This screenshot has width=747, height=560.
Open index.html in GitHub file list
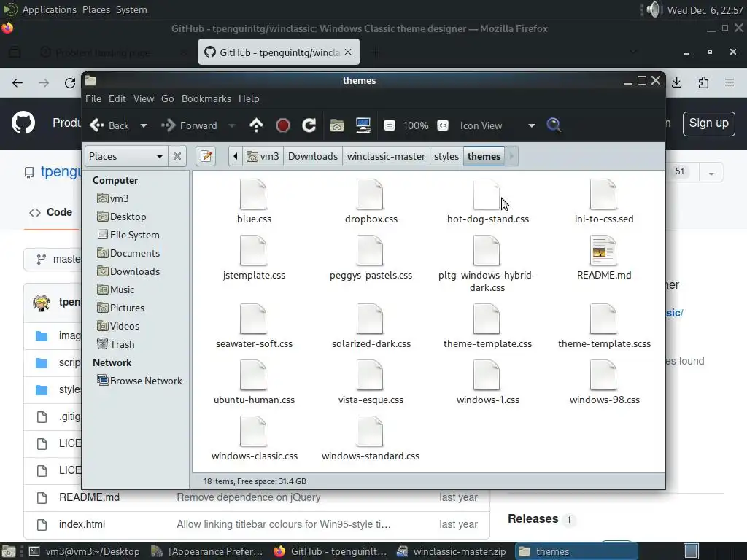click(82, 524)
